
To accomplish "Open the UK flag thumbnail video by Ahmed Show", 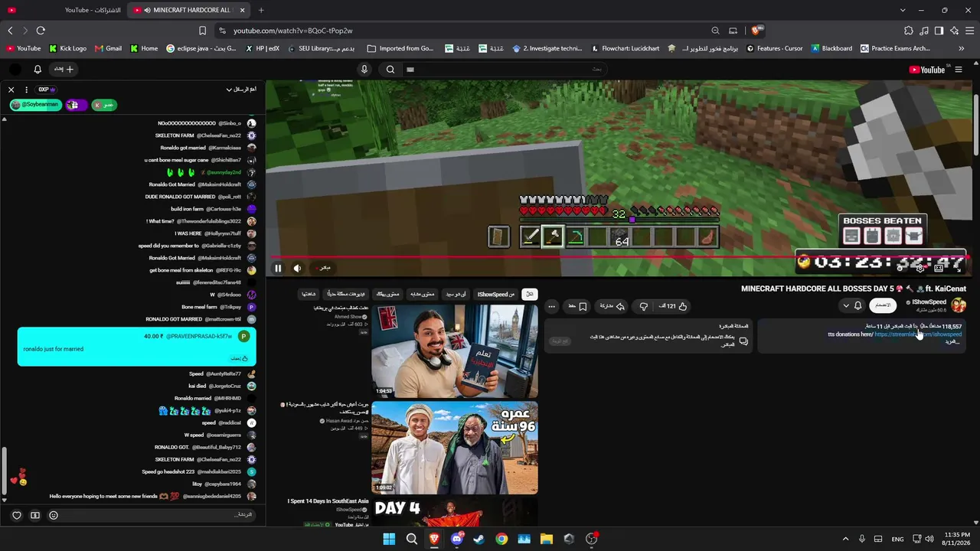I will click(x=455, y=350).
